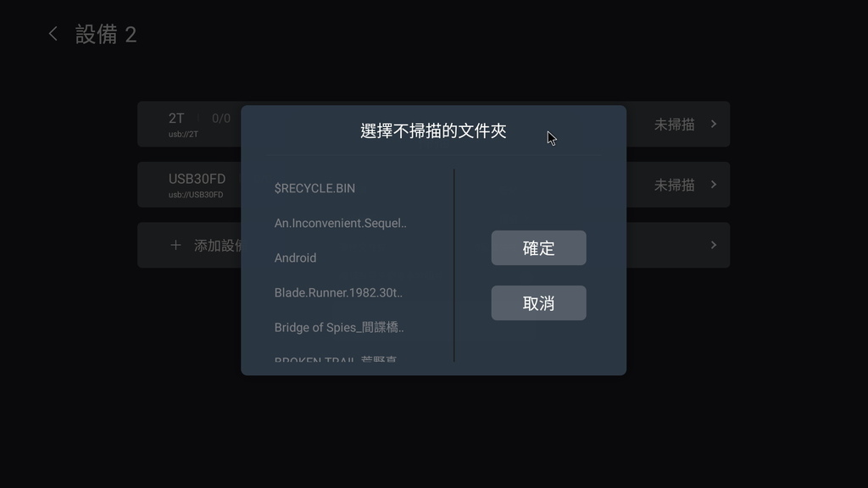The height and width of the screenshot is (488, 868).
Task: Select the An.Inconvenient.Sequel folder
Action: tap(341, 223)
